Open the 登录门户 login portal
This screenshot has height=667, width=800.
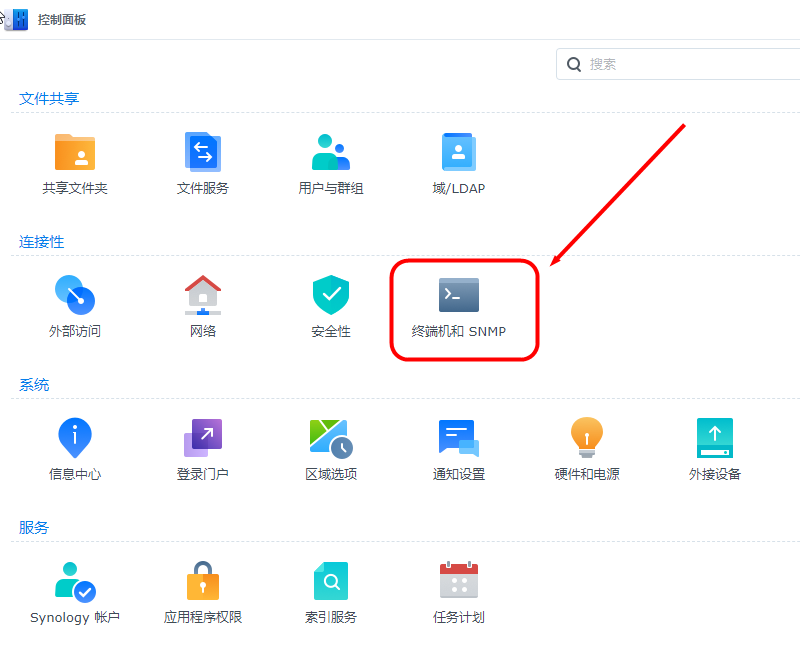click(x=203, y=439)
